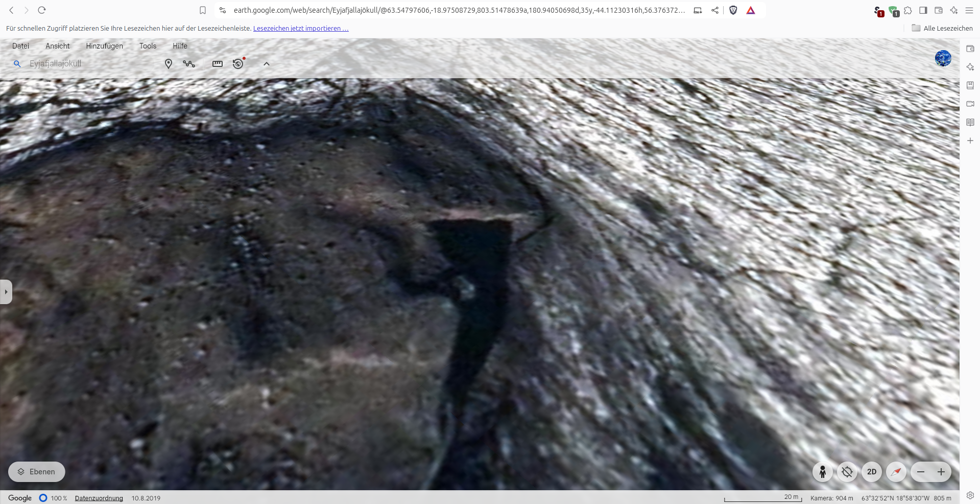Toggle auto-rotate location icon
This screenshot has width=980, height=504.
click(847, 472)
